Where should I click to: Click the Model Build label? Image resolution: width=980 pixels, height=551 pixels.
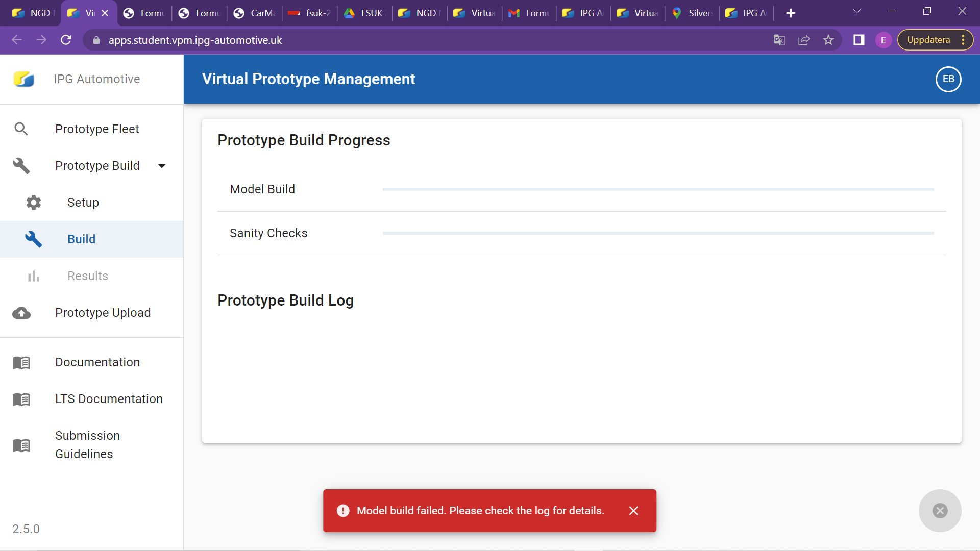pyautogui.click(x=262, y=189)
